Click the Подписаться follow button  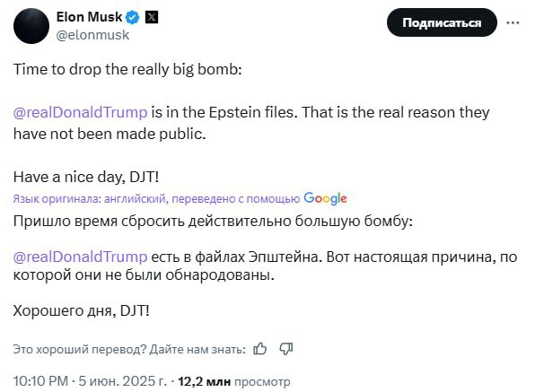[x=442, y=22]
